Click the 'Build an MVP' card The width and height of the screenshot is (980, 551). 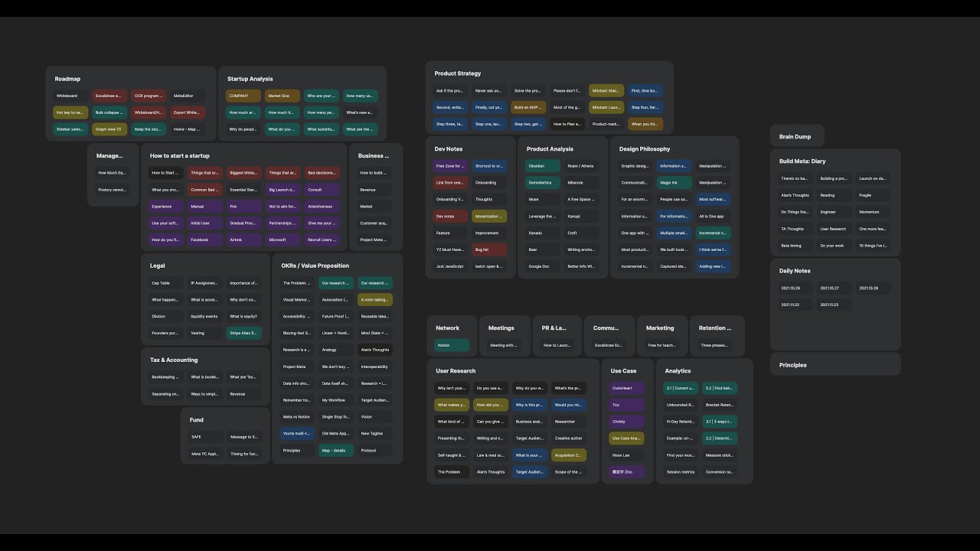tap(528, 107)
